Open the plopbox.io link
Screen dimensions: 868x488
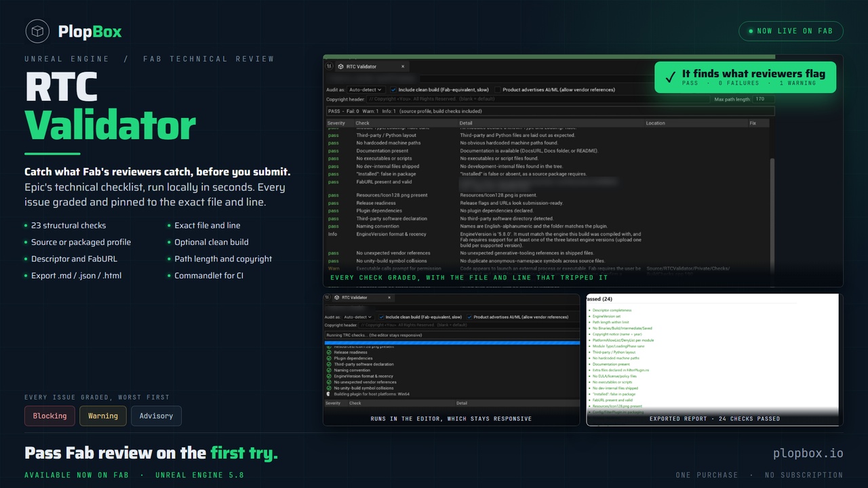pos(808,453)
